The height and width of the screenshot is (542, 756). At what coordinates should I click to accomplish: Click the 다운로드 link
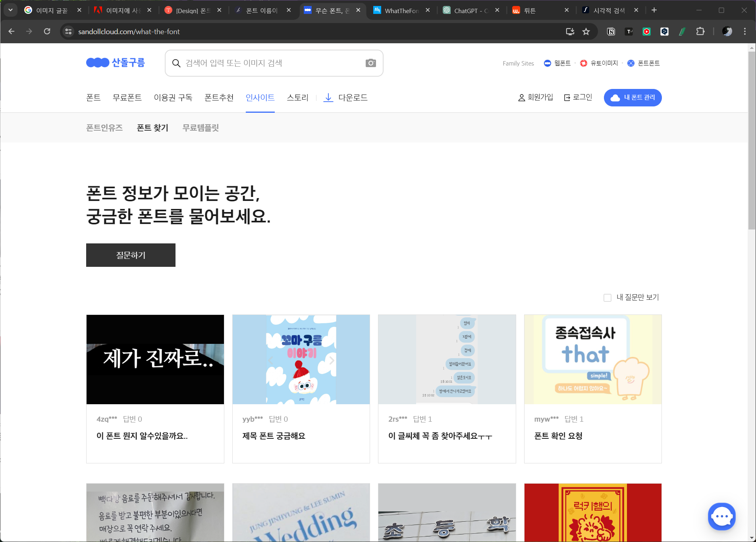345,98
